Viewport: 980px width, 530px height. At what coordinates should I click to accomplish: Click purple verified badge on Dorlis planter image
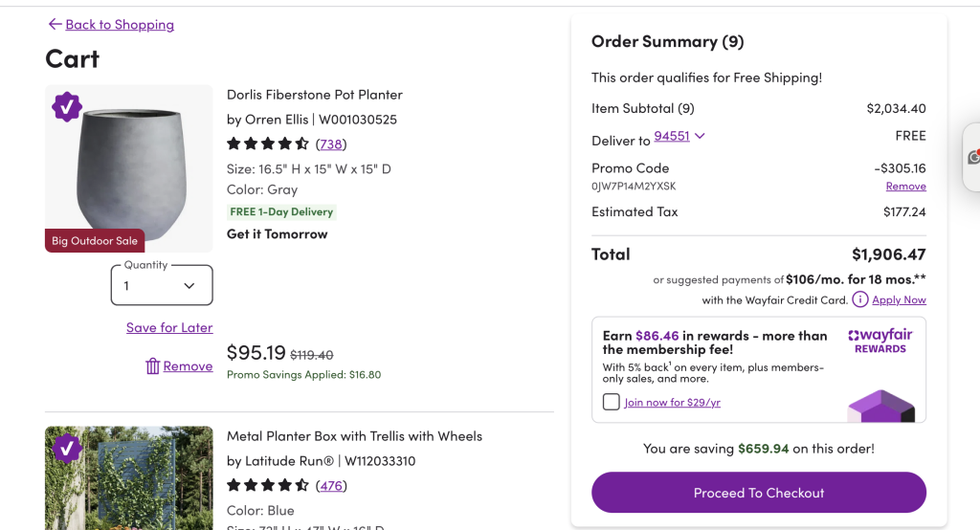pyautogui.click(x=66, y=106)
